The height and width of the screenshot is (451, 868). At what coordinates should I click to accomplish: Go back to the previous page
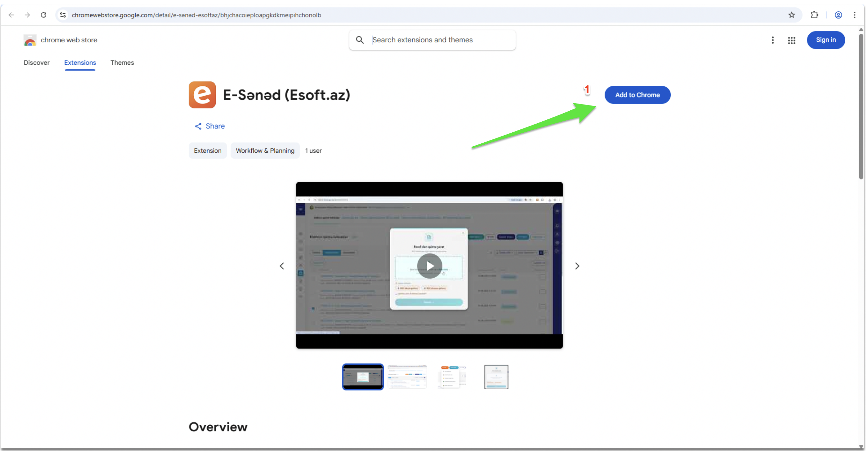[11, 15]
